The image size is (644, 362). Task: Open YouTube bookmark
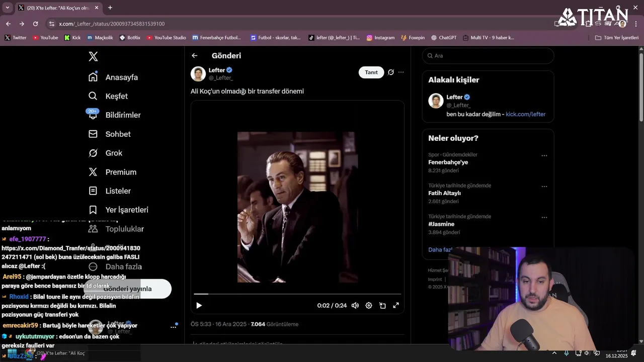tap(45, 38)
